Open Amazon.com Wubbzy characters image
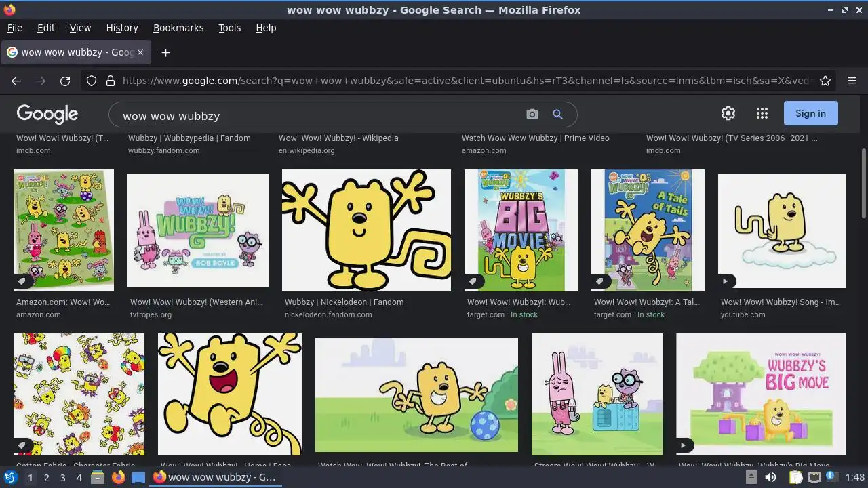 pos(64,230)
